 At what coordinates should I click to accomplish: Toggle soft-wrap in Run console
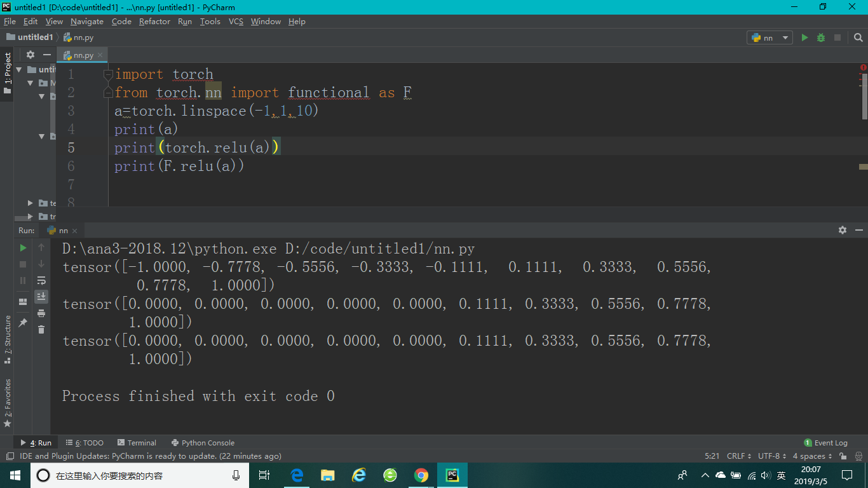pyautogui.click(x=41, y=280)
